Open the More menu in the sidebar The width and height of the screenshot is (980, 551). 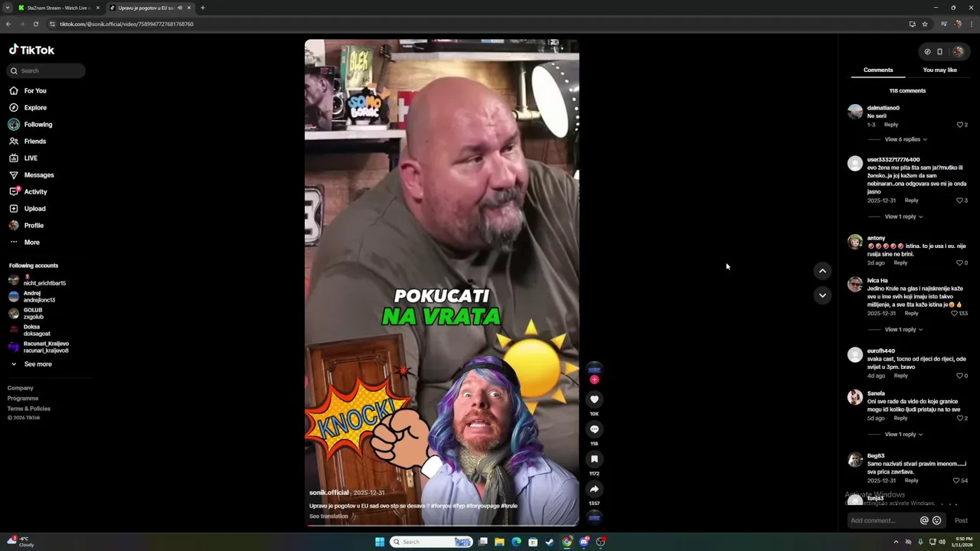tap(31, 243)
